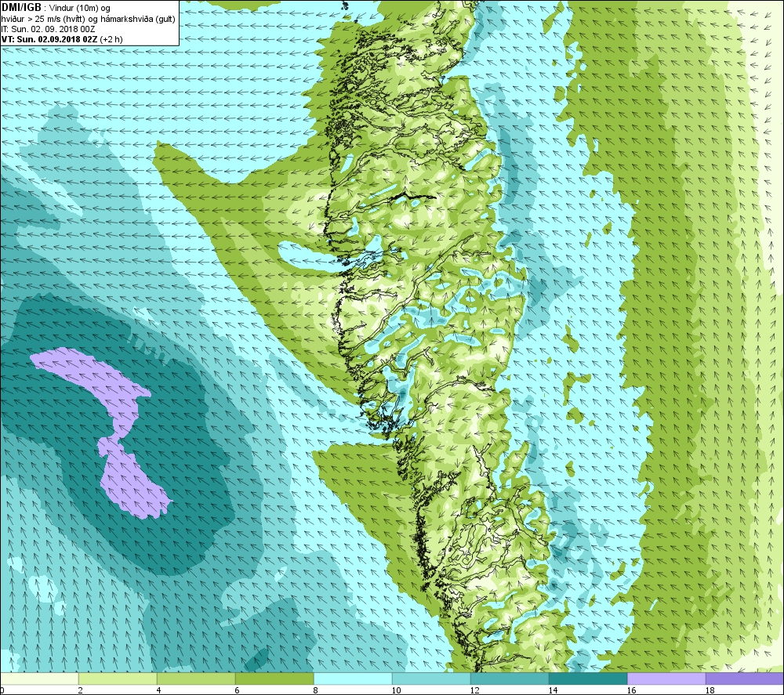Image resolution: width=784 pixels, height=695 pixels.
Task: Click the legend scale label "2"
Action: point(81,690)
